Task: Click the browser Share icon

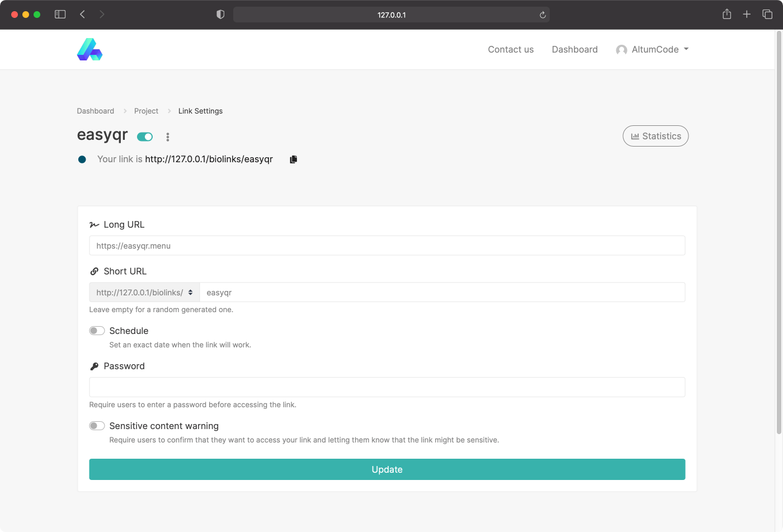Action: pyautogui.click(x=727, y=15)
